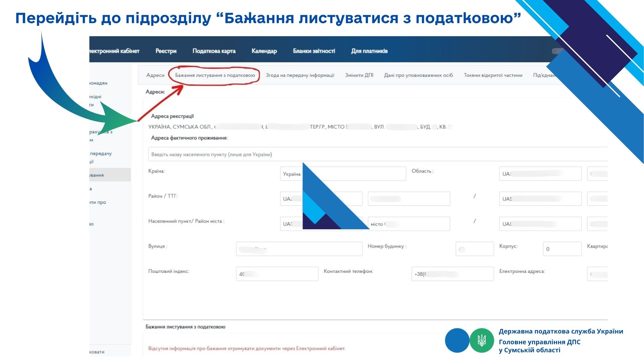Click the State Tax Service trident emblem
The image size is (644, 362).
[x=482, y=341]
